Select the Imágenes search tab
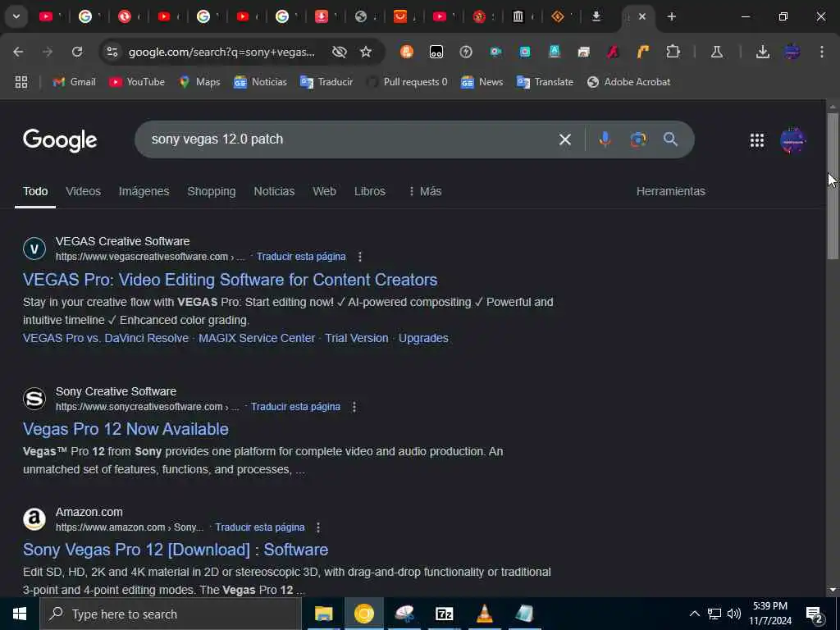 [144, 191]
